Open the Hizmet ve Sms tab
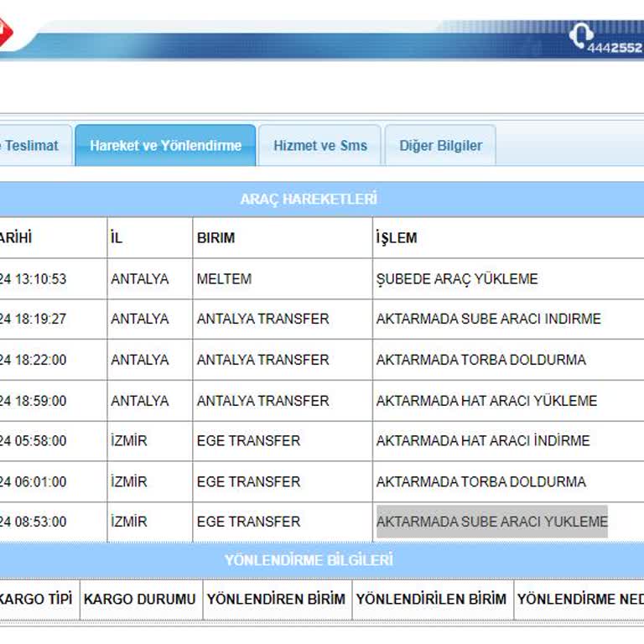Image resolution: width=644 pixels, height=644 pixels. pos(320,145)
